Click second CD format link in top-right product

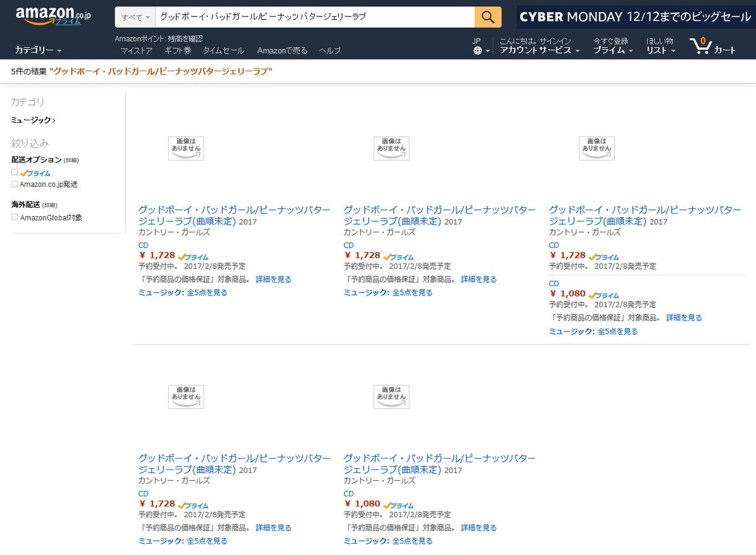click(554, 283)
